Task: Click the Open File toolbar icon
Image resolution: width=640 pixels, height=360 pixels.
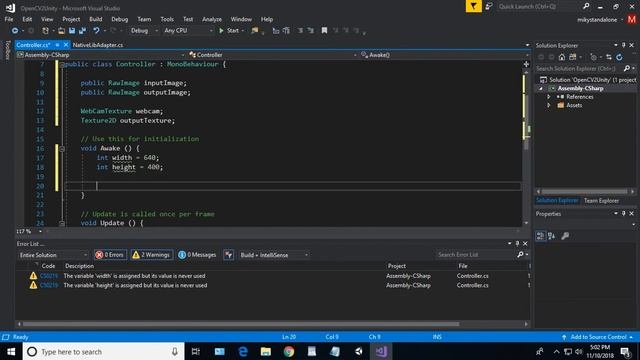Action: (61, 31)
